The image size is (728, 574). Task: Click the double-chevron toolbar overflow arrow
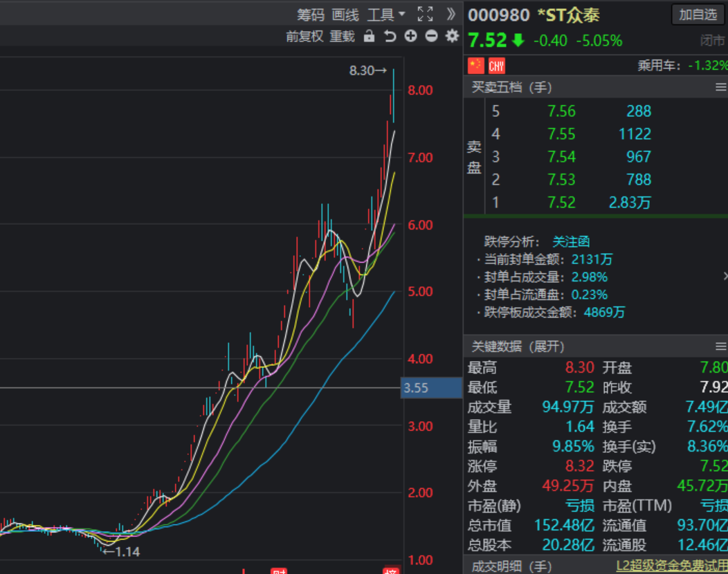(450, 12)
